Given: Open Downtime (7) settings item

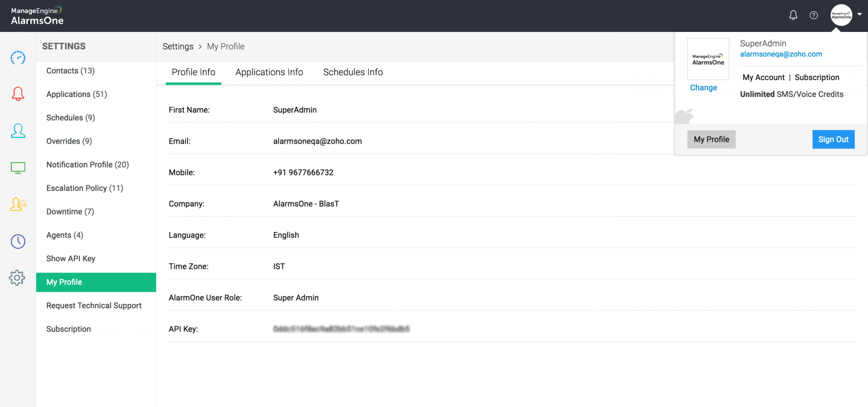Looking at the screenshot, I should click(70, 211).
